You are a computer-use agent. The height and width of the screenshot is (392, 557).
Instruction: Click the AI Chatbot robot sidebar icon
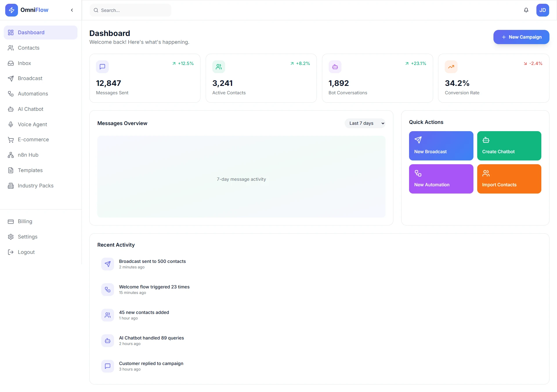click(x=11, y=109)
